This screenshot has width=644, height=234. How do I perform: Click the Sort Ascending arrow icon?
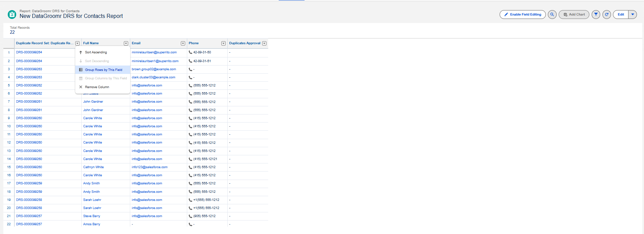pos(81,52)
